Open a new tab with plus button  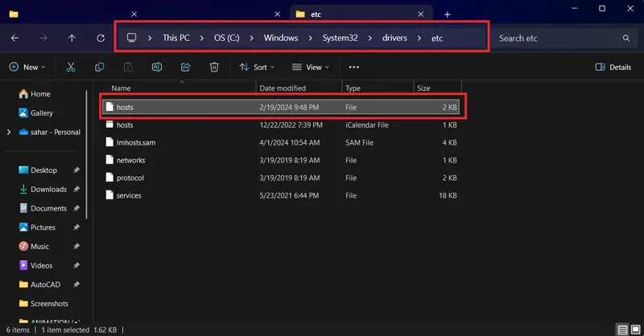(448, 14)
